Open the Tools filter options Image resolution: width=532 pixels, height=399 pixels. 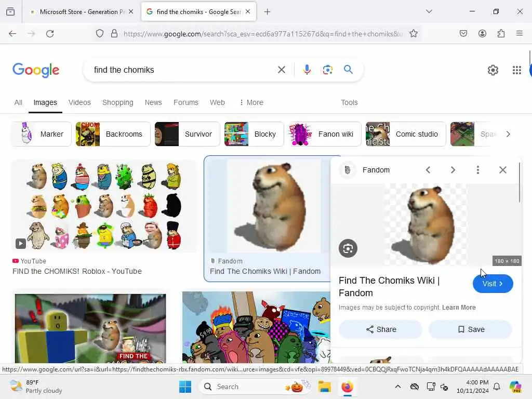pyautogui.click(x=349, y=102)
